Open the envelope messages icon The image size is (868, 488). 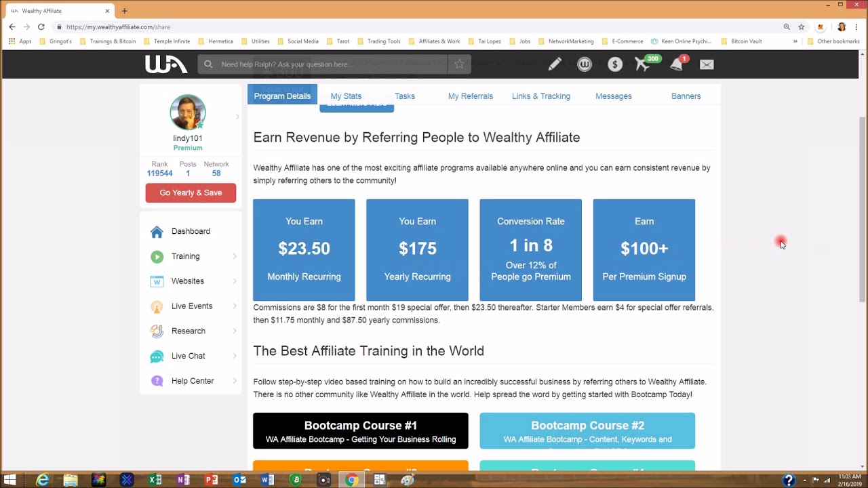click(x=707, y=64)
